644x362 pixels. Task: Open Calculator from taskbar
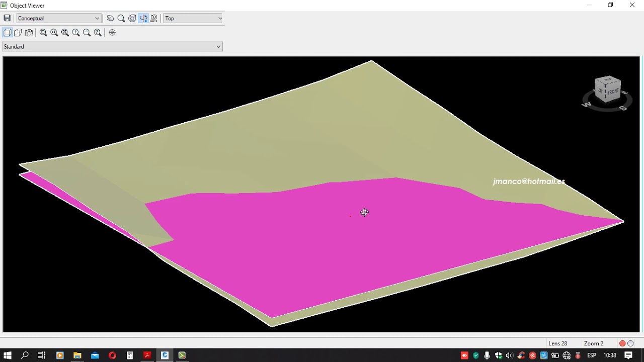(130, 355)
